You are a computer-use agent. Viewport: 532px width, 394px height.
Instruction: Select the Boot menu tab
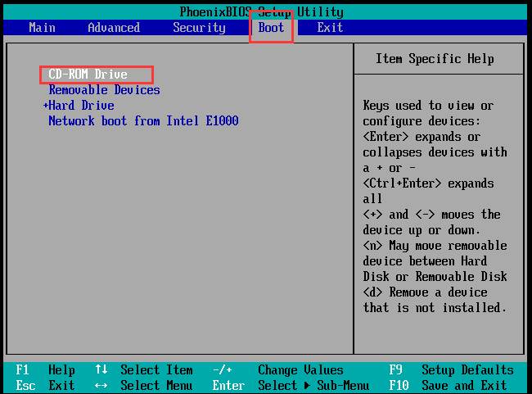coord(271,28)
